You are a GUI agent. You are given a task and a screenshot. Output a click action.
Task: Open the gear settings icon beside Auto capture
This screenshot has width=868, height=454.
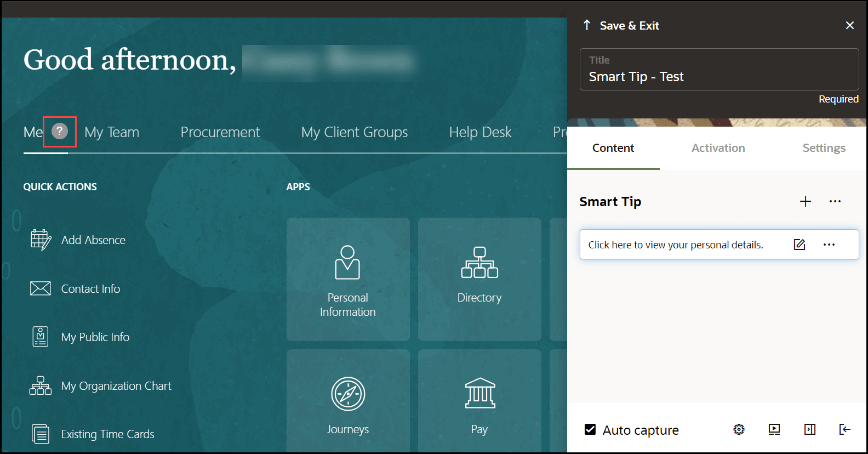[x=739, y=429]
